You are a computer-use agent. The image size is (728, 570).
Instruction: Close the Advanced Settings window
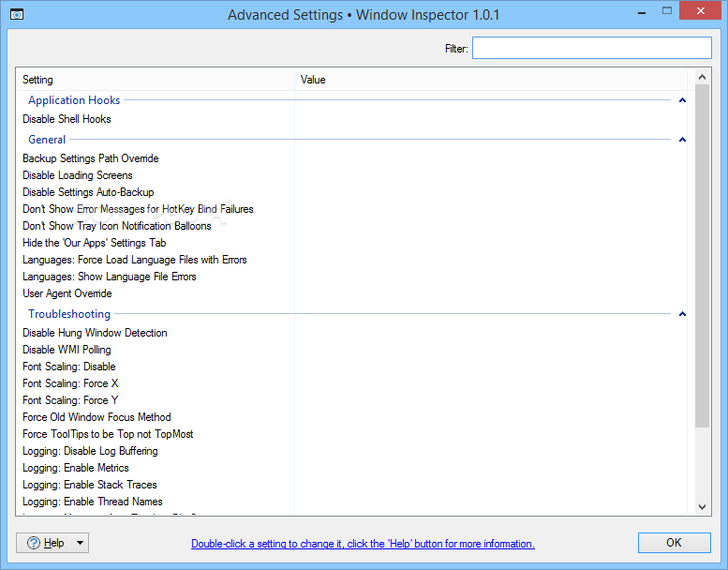point(701,10)
